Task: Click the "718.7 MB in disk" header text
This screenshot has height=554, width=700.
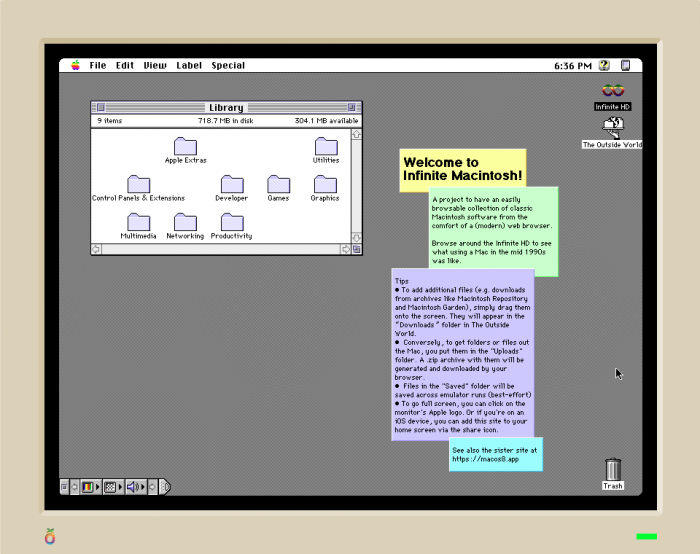Action: (225, 121)
